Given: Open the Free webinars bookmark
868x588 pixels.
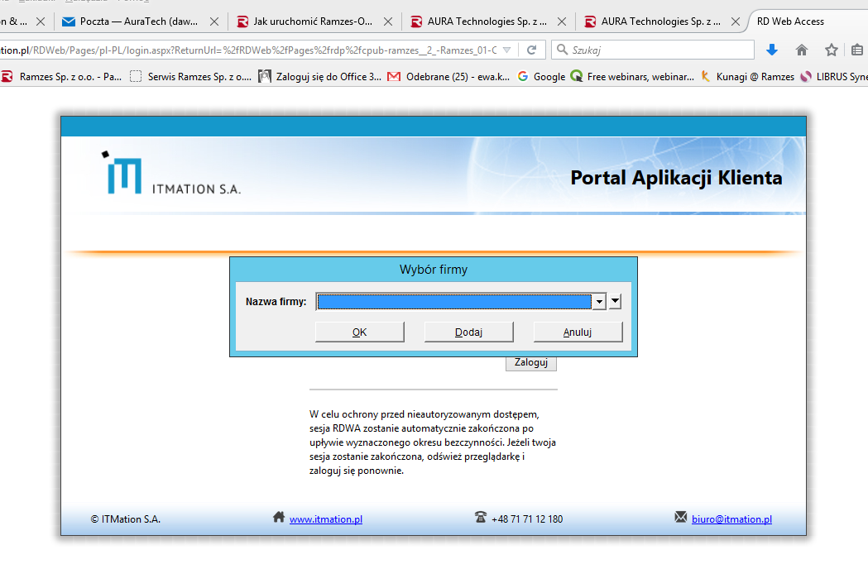Looking at the screenshot, I should tap(632, 77).
